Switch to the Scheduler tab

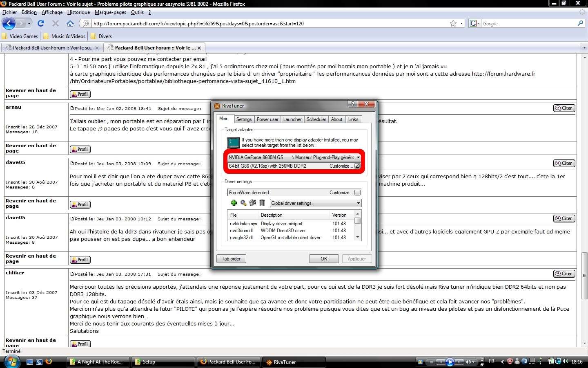(x=316, y=119)
